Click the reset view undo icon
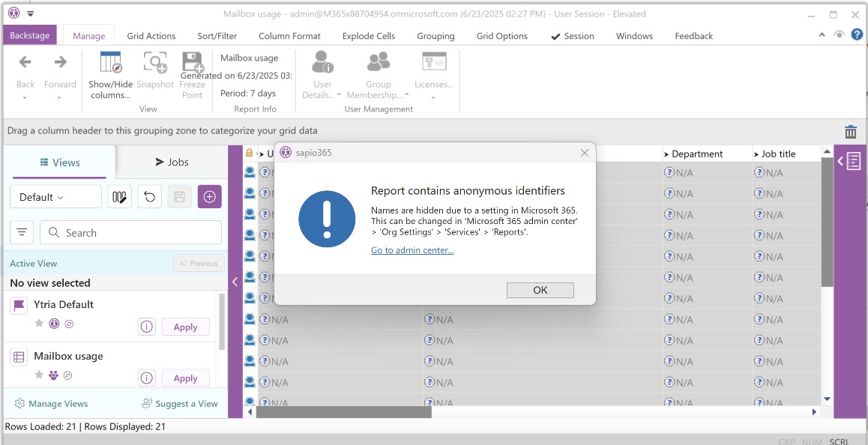The width and height of the screenshot is (868, 445). click(x=149, y=197)
